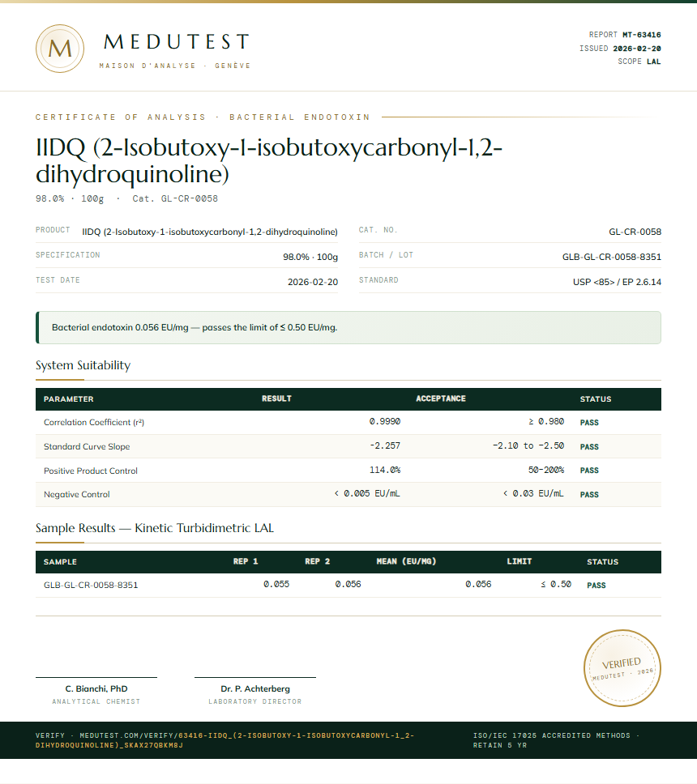Click PASS status in sample results row

(x=597, y=585)
